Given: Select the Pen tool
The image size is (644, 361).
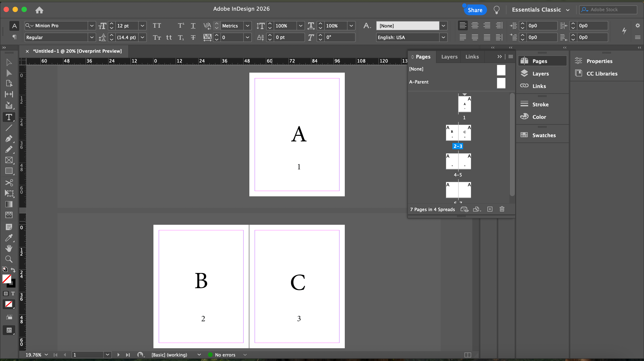Looking at the screenshot, I should click(9, 139).
